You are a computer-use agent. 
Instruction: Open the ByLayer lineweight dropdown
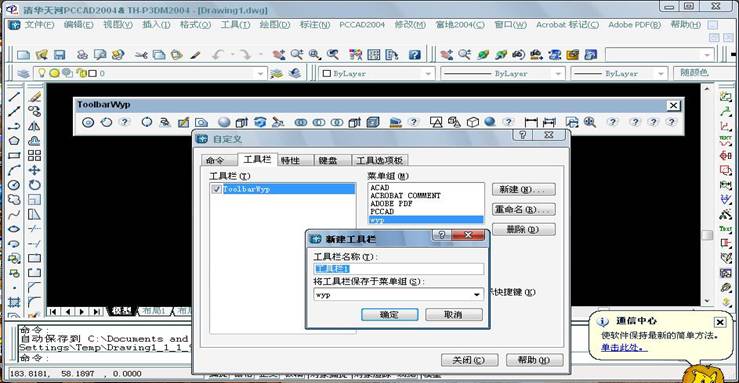tap(661, 73)
